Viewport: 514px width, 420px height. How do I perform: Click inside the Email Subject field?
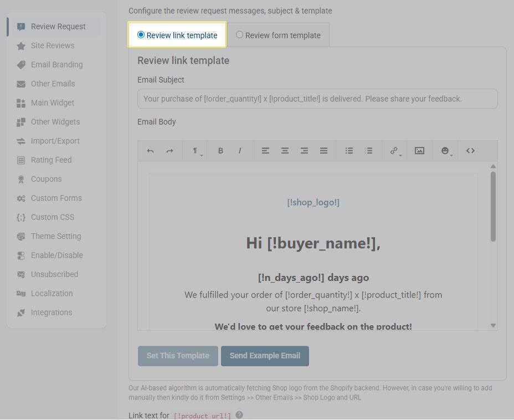click(317, 99)
